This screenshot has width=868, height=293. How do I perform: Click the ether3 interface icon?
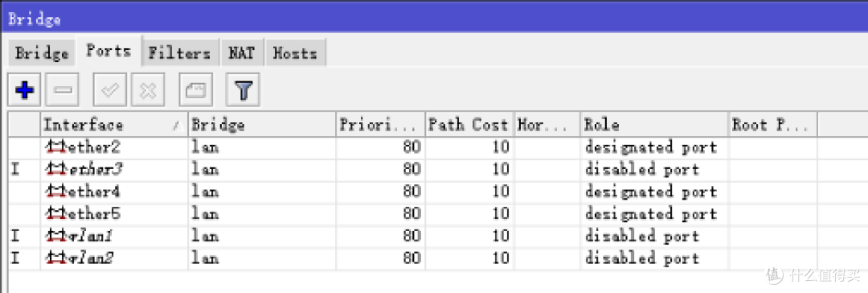point(56,170)
